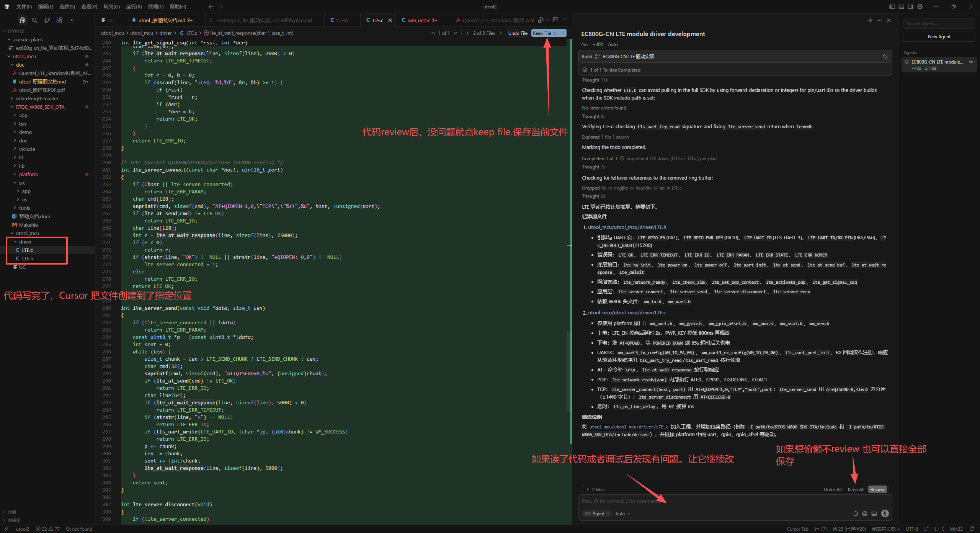Click the attach image icon in chat

point(874,513)
